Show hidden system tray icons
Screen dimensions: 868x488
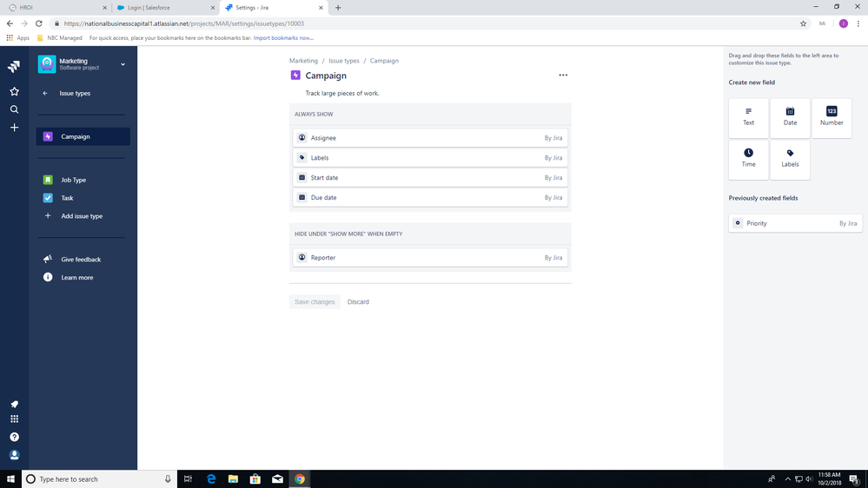click(787, 479)
